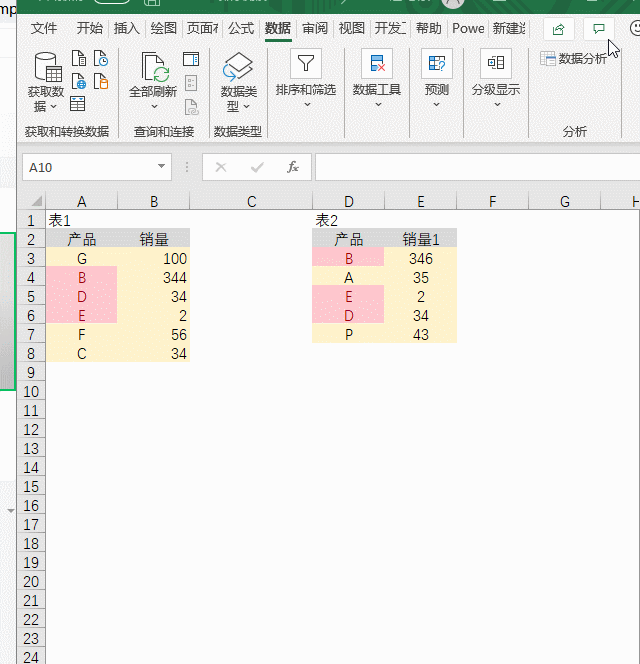
Task: Open the Forecast (预测) icon
Action: 437,64
